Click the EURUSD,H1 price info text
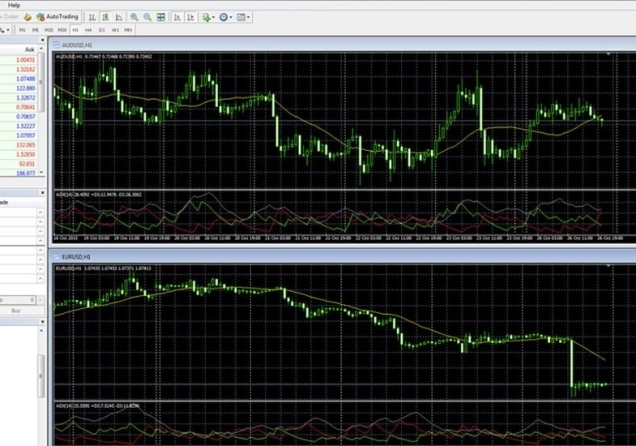 (103, 268)
